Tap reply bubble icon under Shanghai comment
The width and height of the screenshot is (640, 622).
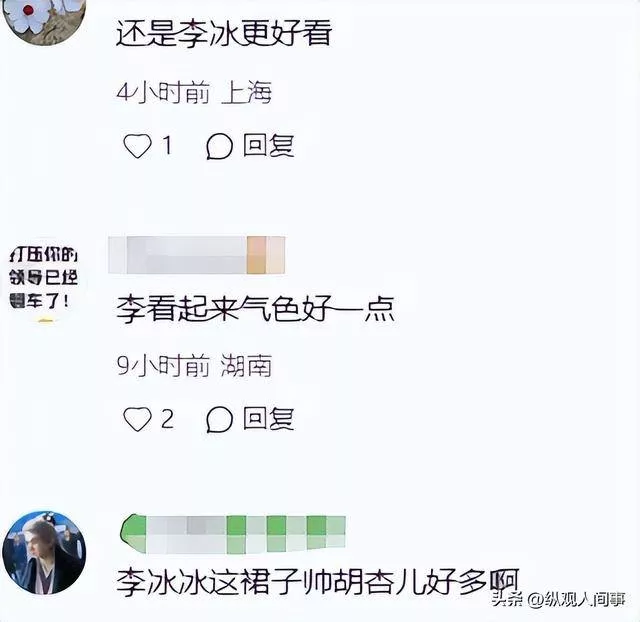pyautogui.click(x=220, y=146)
